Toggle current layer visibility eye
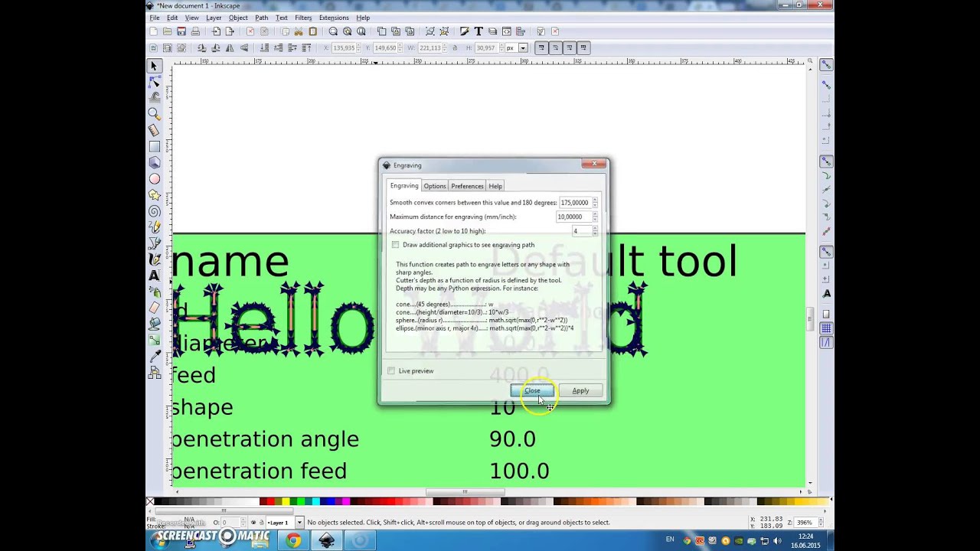The image size is (980, 551). [253, 523]
